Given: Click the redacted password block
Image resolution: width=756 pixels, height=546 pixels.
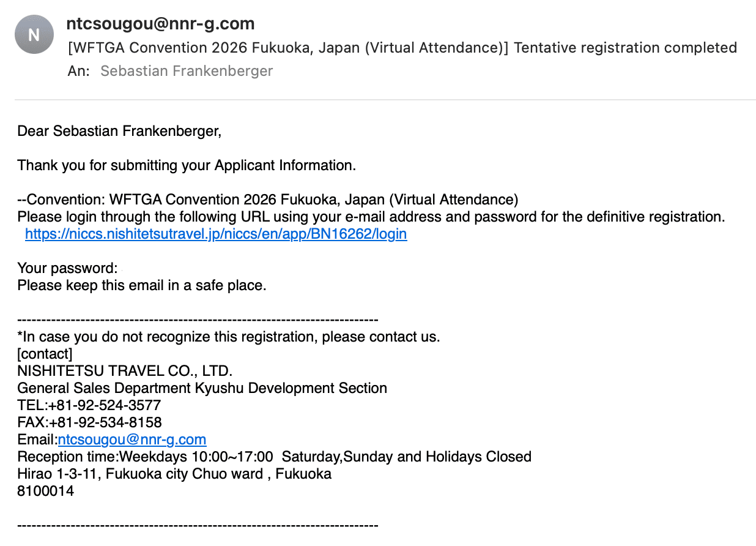Looking at the screenshot, I should coord(160,268).
